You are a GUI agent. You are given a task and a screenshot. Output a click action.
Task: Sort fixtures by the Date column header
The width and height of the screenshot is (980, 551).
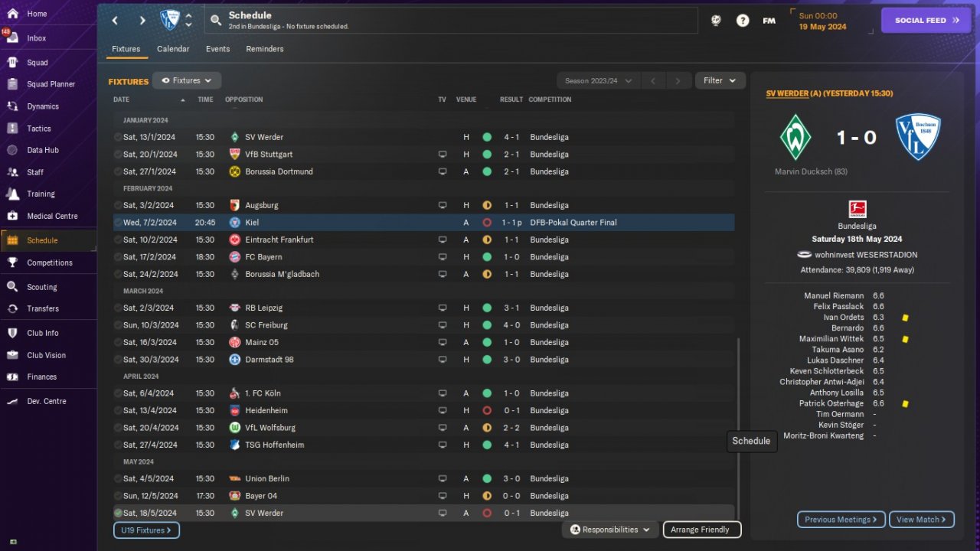point(122,99)
